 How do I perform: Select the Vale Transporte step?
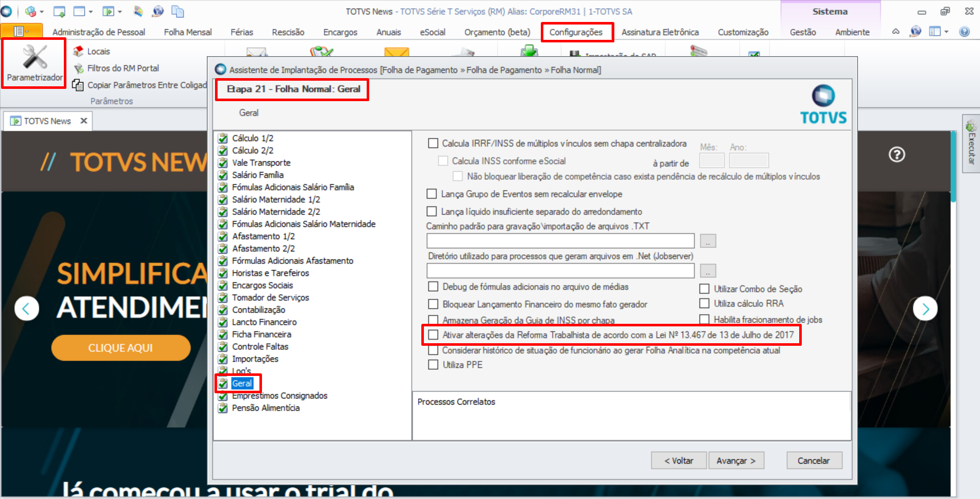(261, 163)
